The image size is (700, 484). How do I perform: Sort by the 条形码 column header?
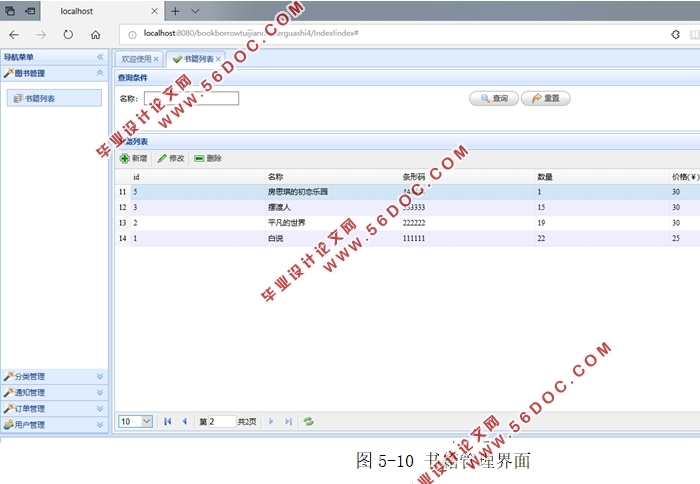(468, 177)
